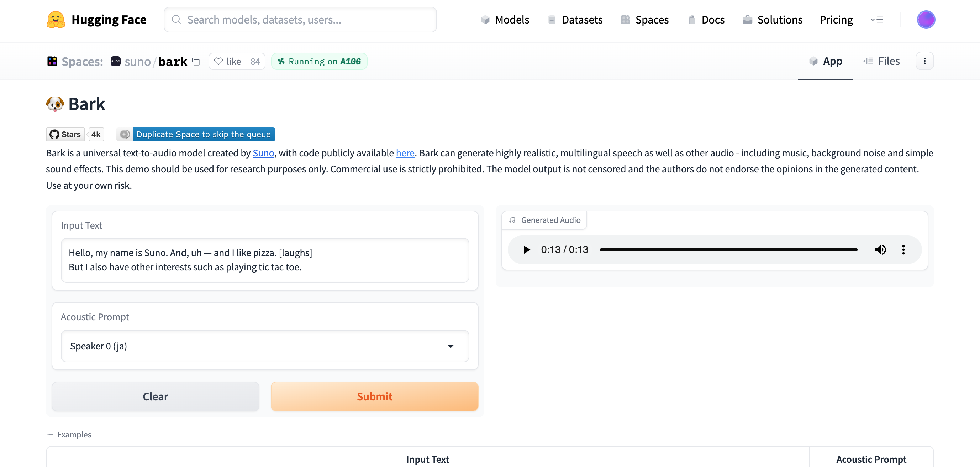Like the bark space
Image resolution: width=980 pixels, height=467 pixels.
coord(227,61)
